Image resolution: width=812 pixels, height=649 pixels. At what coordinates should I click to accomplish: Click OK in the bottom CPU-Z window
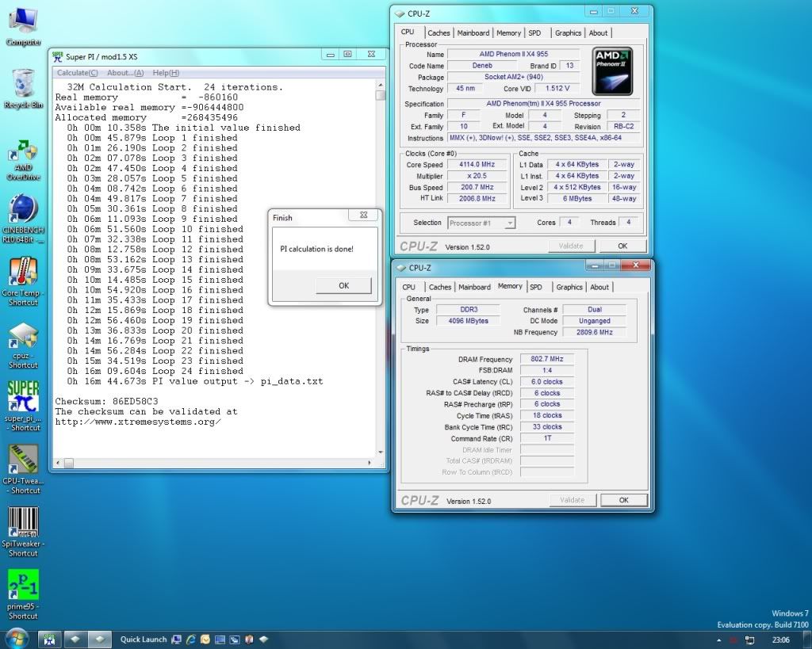[623, 501]
